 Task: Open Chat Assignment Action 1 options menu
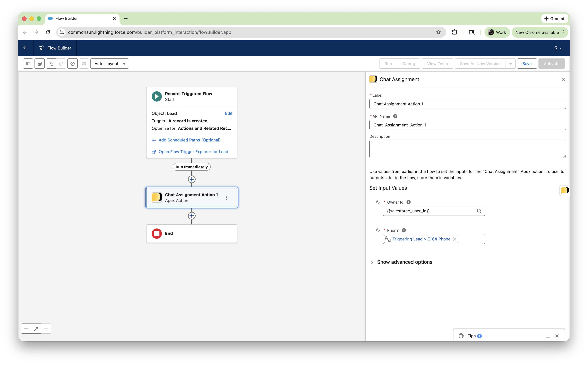tap(227, 198)
